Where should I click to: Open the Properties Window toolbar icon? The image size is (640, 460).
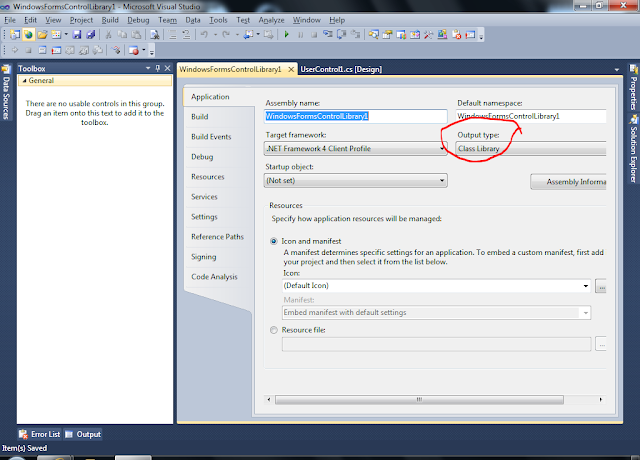(x=387, y=34)
